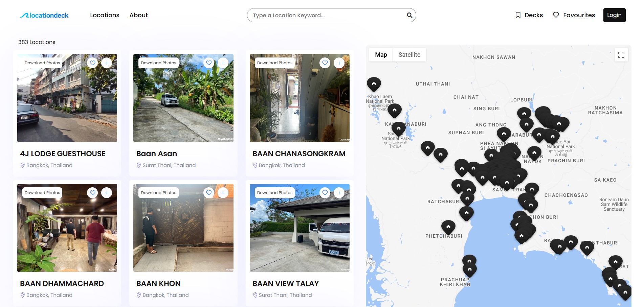Download photos for Baan Asan
The width and height of the screenshot is (644, 307).
coord(158,63)
